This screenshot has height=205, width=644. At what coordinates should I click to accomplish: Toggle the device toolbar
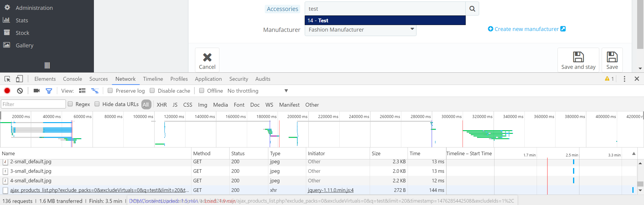pos(19,79)
